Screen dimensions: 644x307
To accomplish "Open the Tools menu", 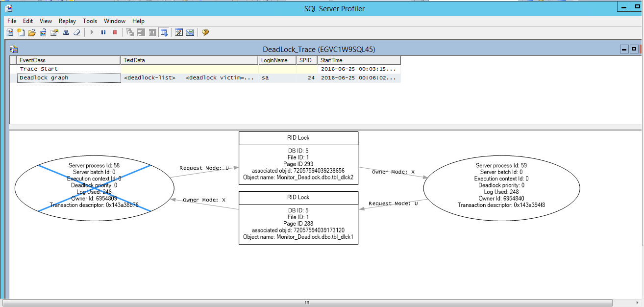I will (x=90, y=21).
